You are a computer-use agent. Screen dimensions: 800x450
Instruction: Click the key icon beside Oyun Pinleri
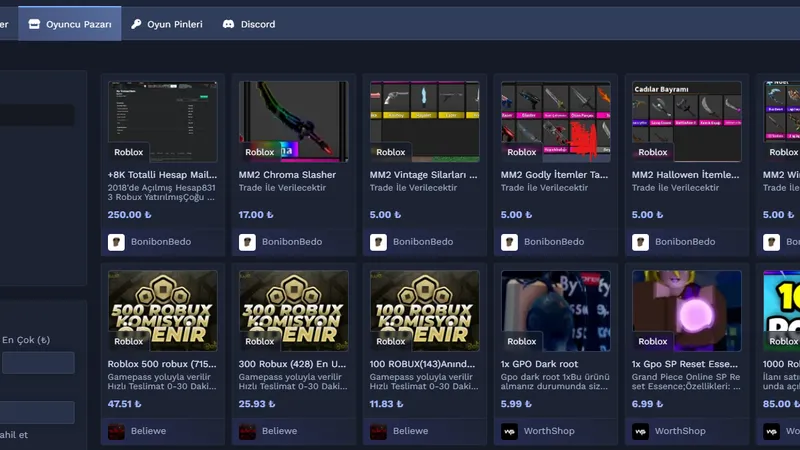136,24
